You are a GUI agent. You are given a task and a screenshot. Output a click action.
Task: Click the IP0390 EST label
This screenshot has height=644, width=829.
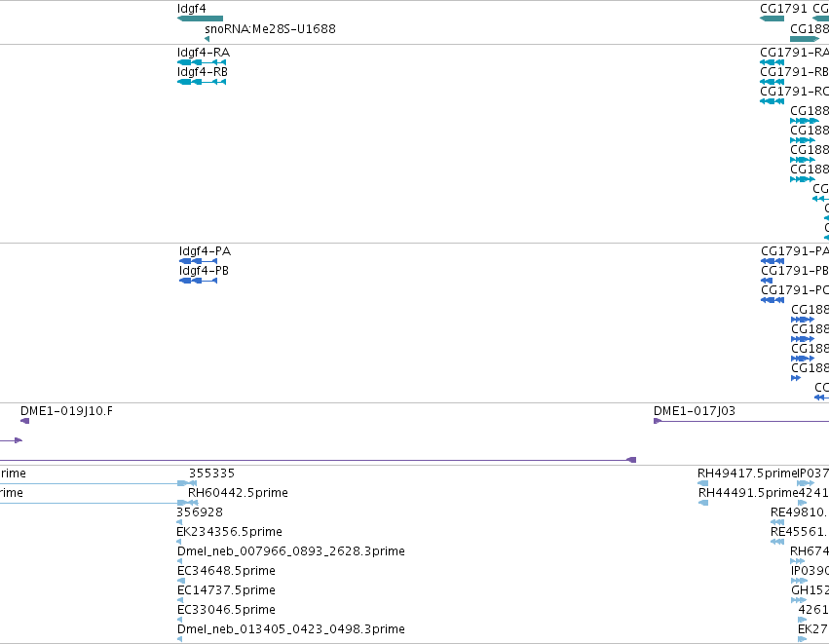pyautogui.click(x=810, y=571)
